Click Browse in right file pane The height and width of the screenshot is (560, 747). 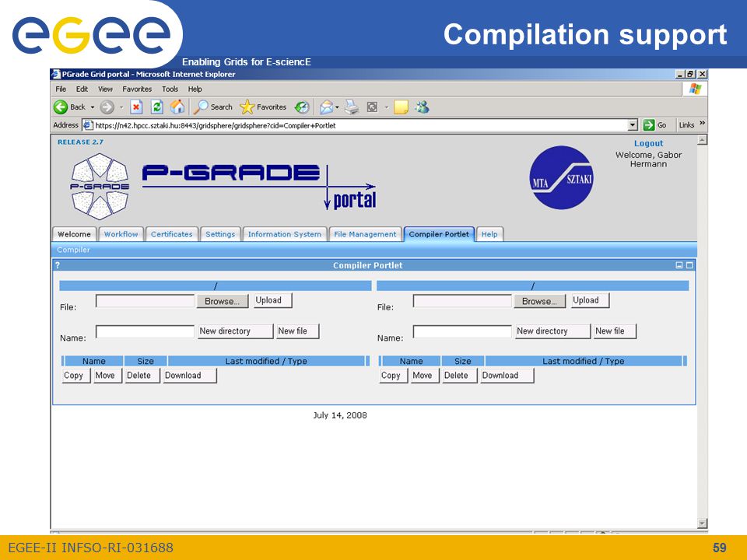540,301
